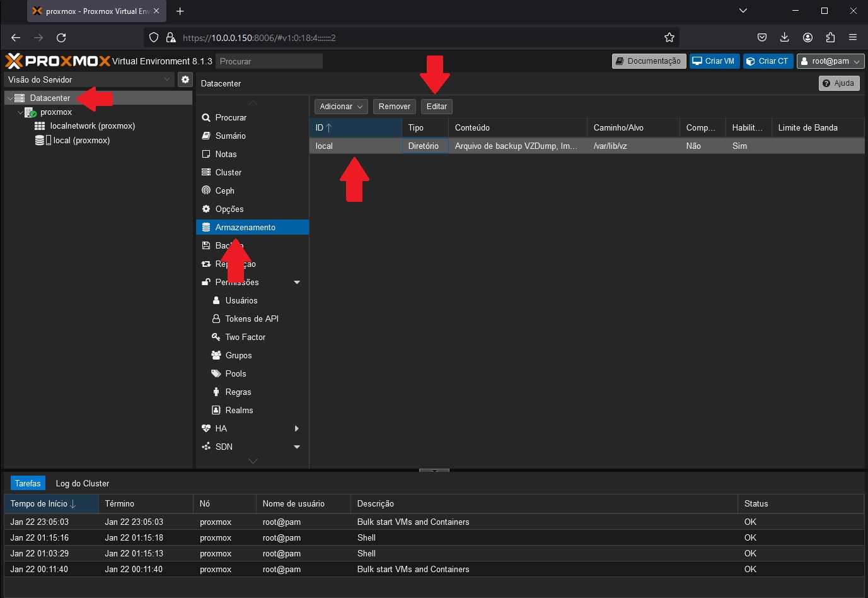This screenshot has height=598, width=868.
Task: Select task started Jan 22 01:15:16
Action: coord(434,538)
